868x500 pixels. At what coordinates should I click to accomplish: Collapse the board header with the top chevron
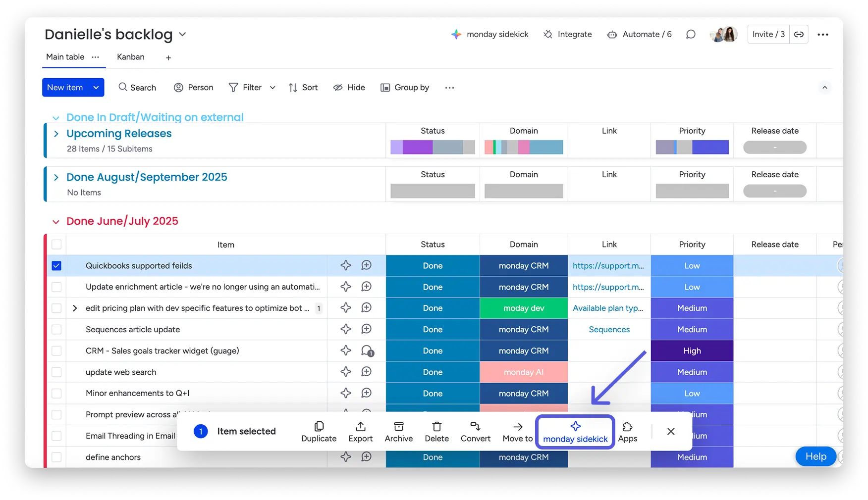[x=824, y=88]
